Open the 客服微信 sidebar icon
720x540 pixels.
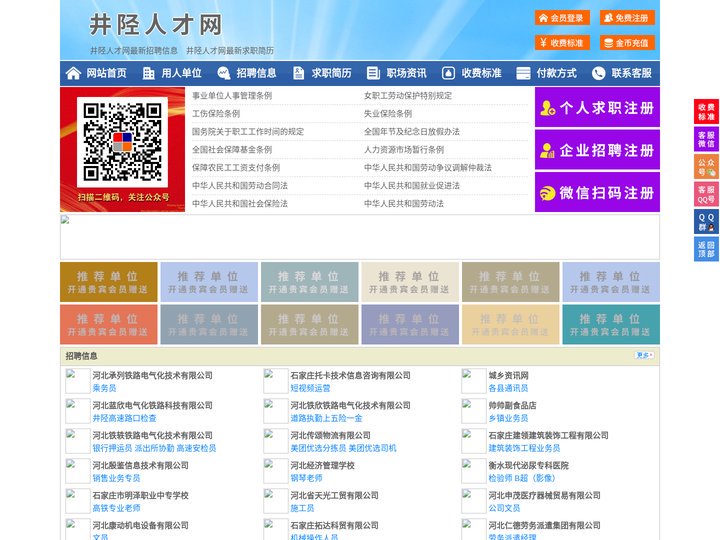point(706,139)
